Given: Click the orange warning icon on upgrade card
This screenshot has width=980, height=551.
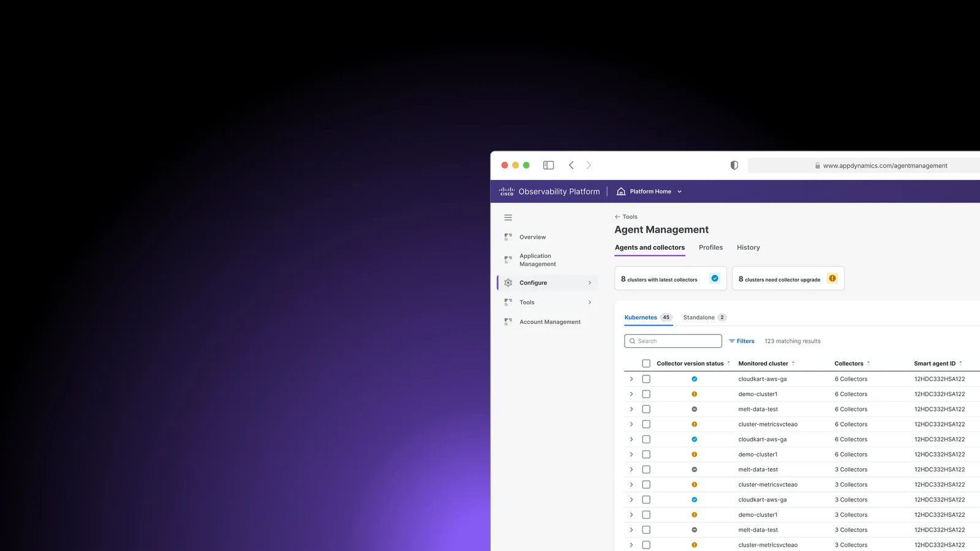Looking at the screenshot, I should tap(832, 279).
